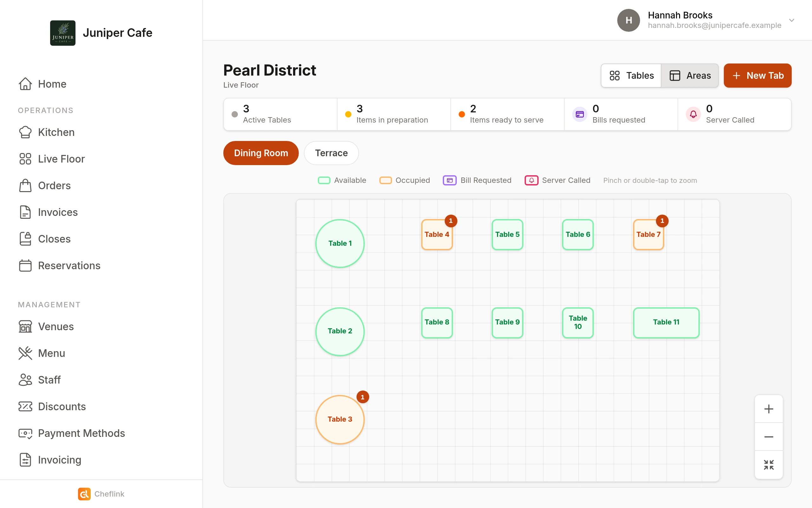Viewport: 812px width, 508px height.
Task: Select wide Table 11
Action: pyautogui.click(x=666, y=323)
